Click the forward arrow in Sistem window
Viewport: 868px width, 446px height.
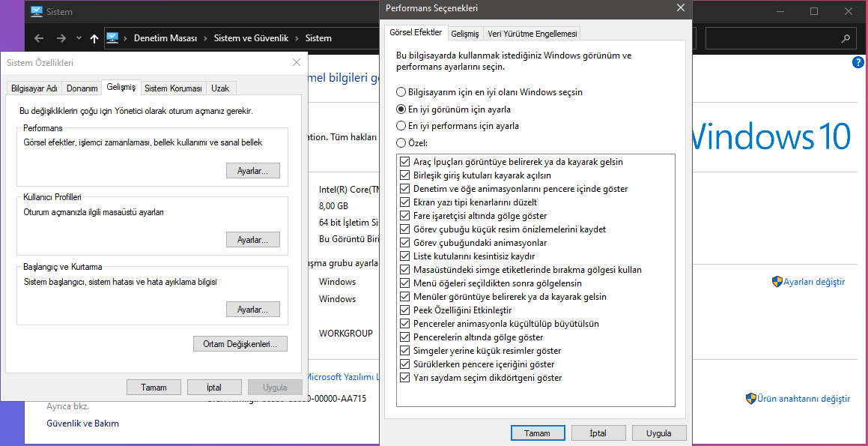click(61, 38)
